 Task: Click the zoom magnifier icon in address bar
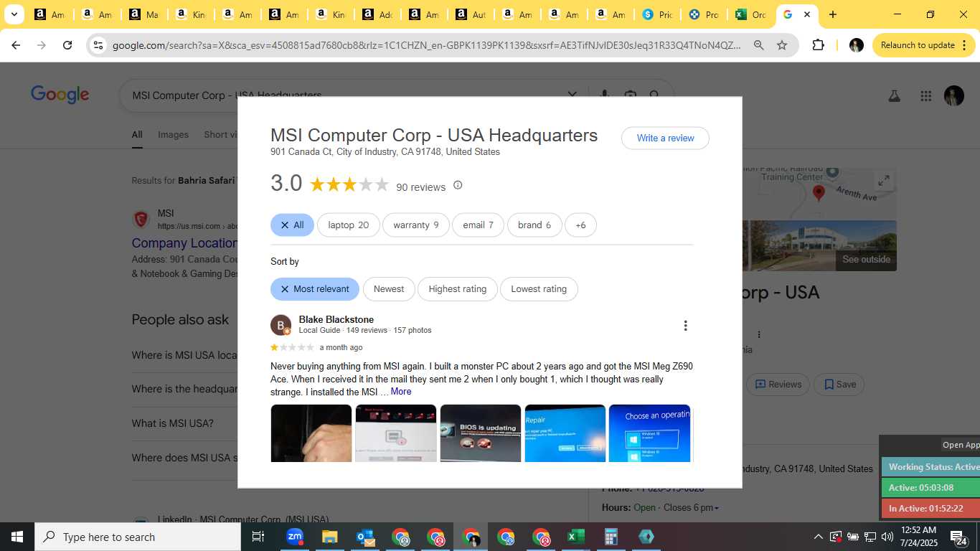point(758,45)
